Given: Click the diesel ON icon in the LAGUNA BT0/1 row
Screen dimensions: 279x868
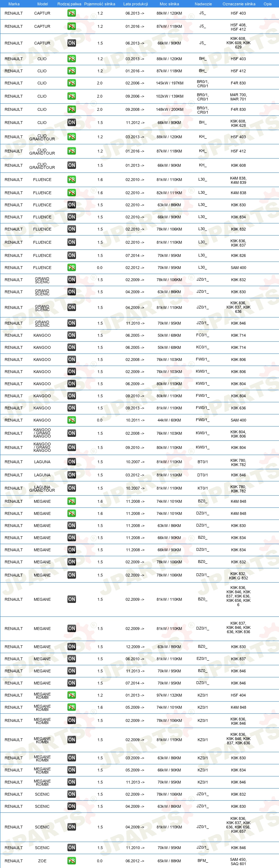Looking at the screenshot, I should click(x=71, y=462).
